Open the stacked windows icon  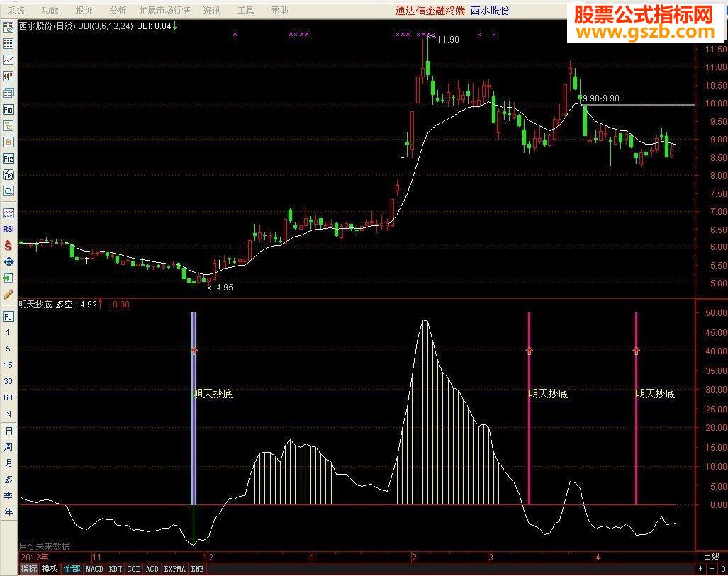tap(9, 93)
